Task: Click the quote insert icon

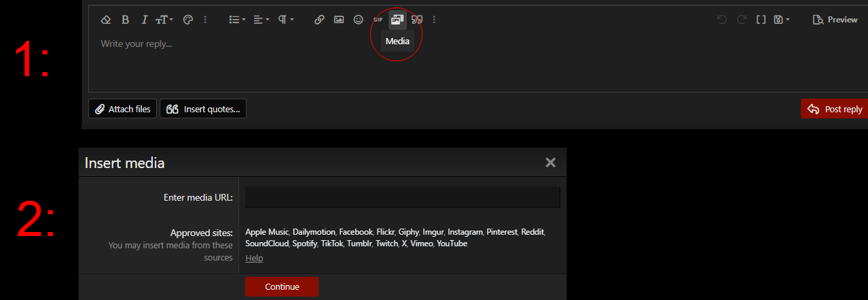Action: (417, 20)
